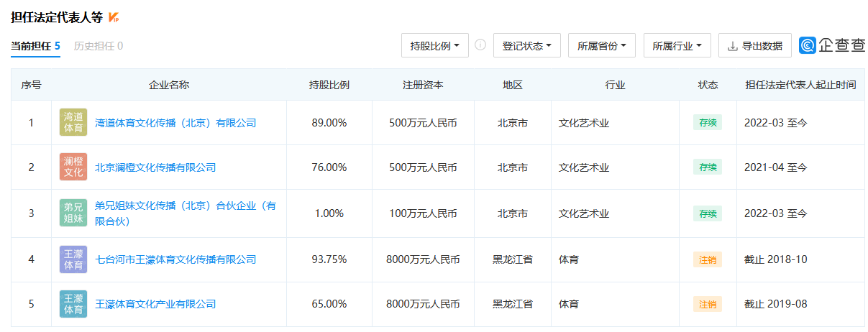Click the 注销 status tag in row 4
The width and height of the screenshot is (868, 332).
pyautogui.click(x=707, y=259)
